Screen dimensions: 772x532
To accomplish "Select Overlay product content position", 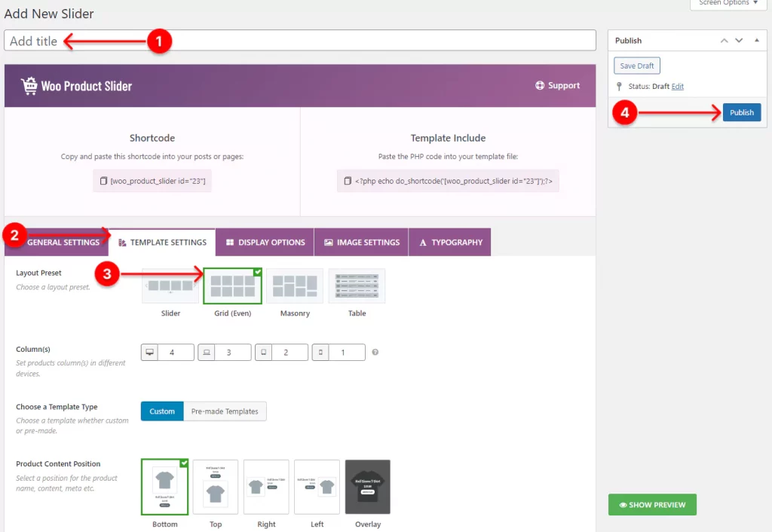I will [368, 488].
